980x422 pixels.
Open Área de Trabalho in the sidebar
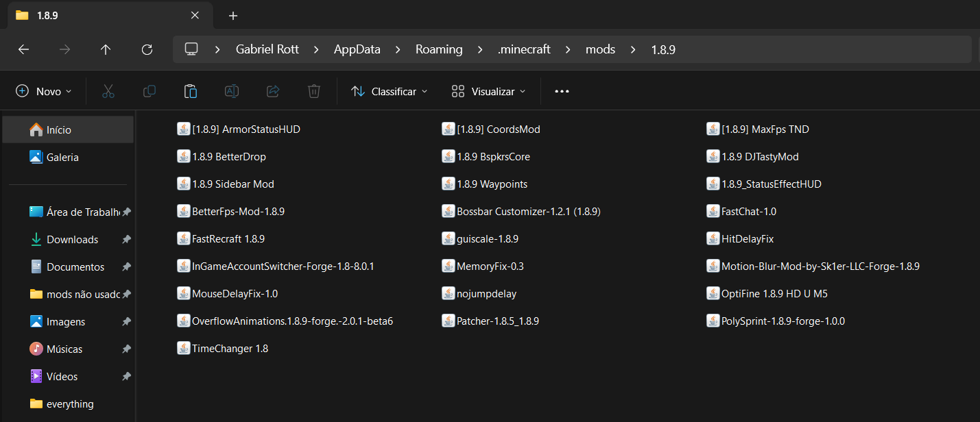click(68, 212)
